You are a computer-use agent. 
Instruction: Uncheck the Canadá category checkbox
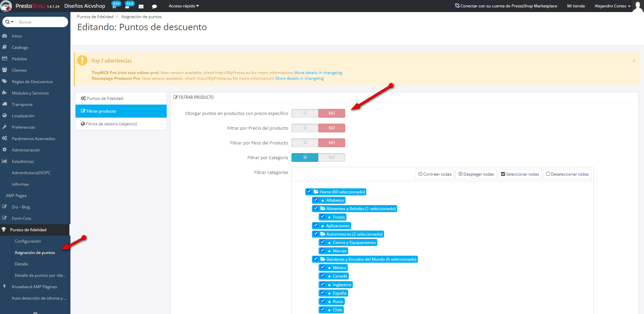(x=322, y=276)
